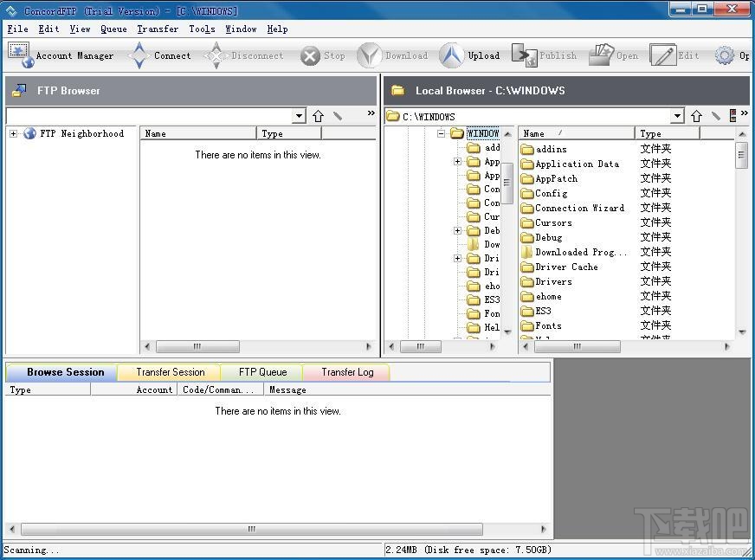This screenshot has width=755, height=560.
Task: Switch to the Transfer Log tab
Action: (347, 372)
